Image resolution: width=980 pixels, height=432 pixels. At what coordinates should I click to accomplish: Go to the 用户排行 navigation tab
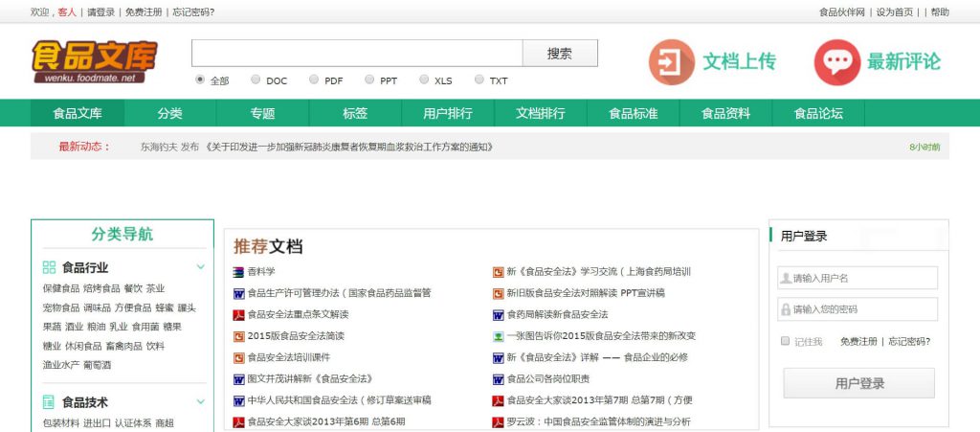pyautogui.click(x=448, y=113)
